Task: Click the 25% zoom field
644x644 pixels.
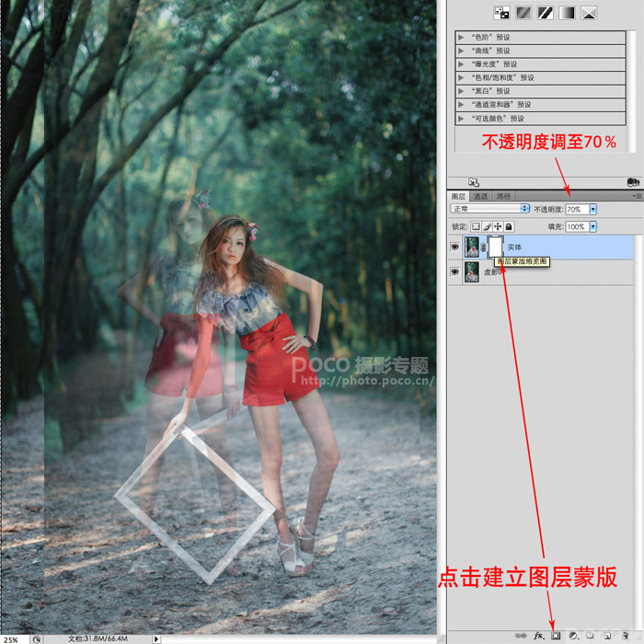Action: 14,639
